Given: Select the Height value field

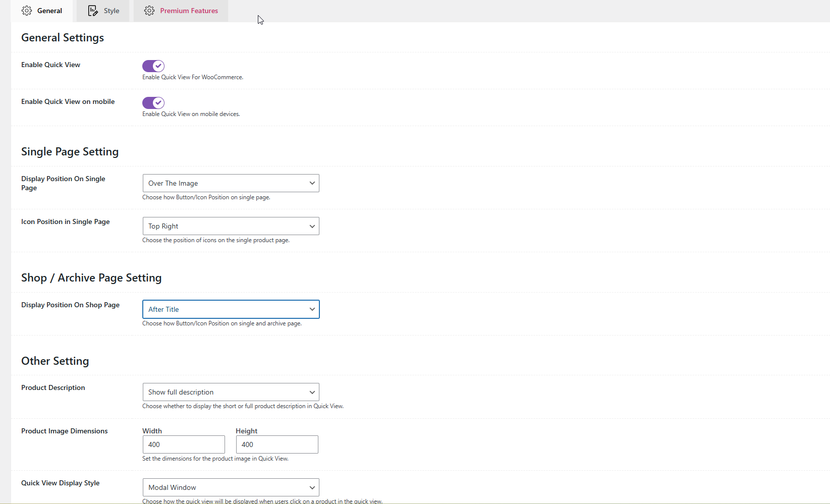Looking at the screenshot, I should [x=276, y=444].
